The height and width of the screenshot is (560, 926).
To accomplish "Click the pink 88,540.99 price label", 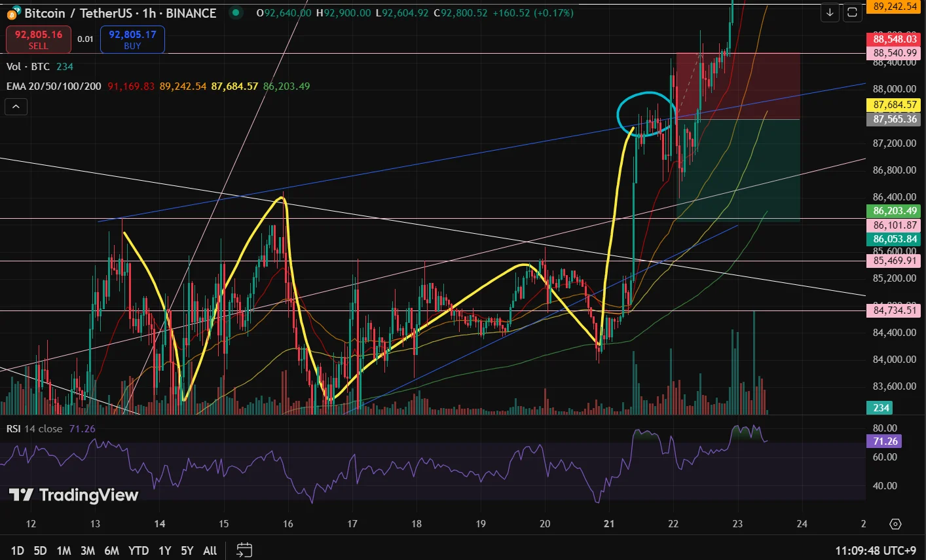I will 895,53.
